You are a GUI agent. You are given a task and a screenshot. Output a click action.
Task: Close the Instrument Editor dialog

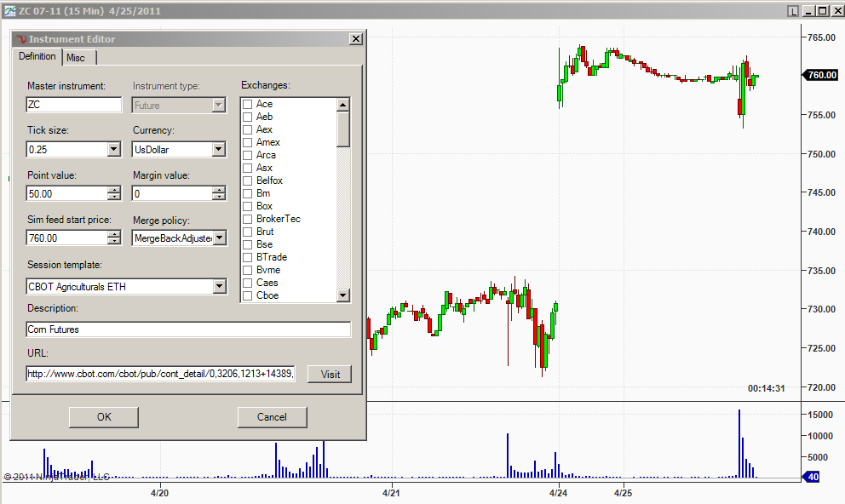pyautogui.click(x=356, y=39)
